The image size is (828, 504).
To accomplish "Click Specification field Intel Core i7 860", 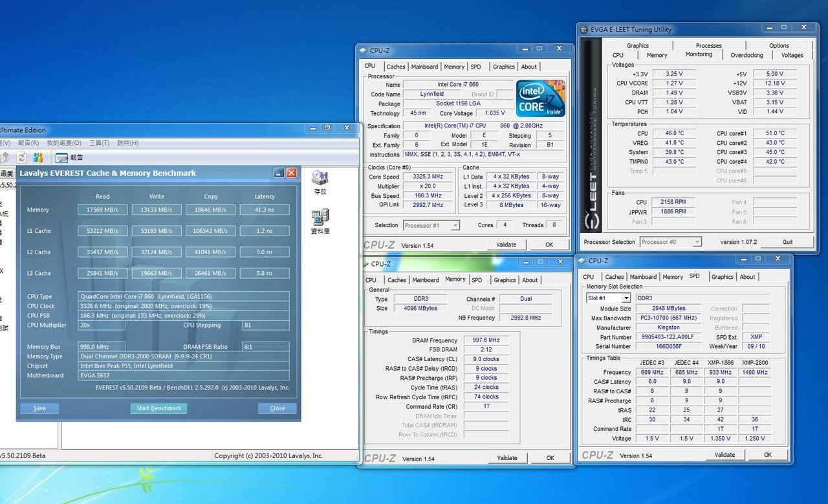I will [484, 126].
